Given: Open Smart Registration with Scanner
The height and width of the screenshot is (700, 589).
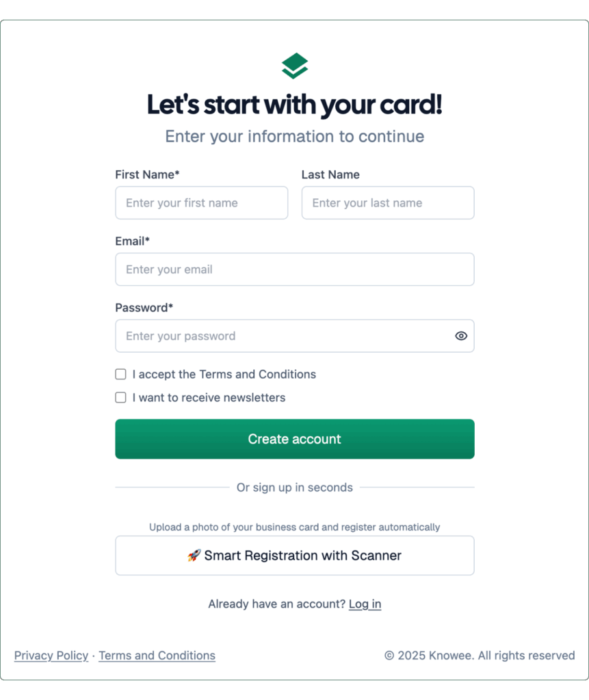Looking at the screenshot, I should pos(294,555).
